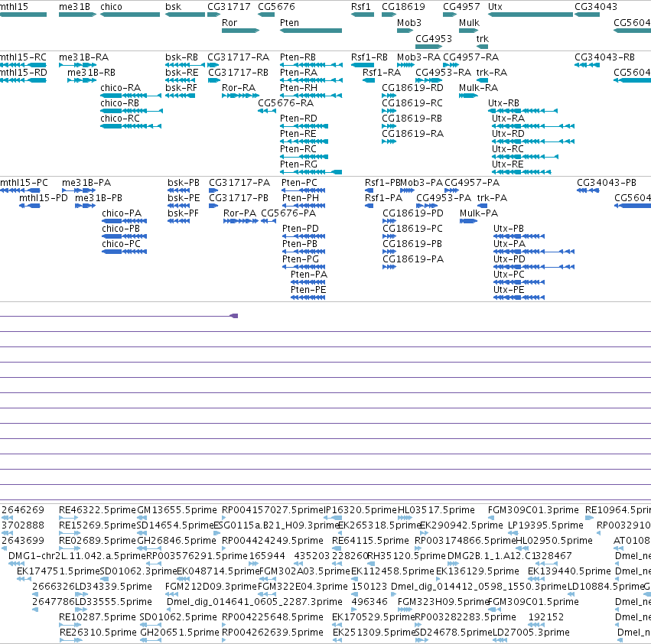Select EST RE46322.5prime

coord(98,510)
